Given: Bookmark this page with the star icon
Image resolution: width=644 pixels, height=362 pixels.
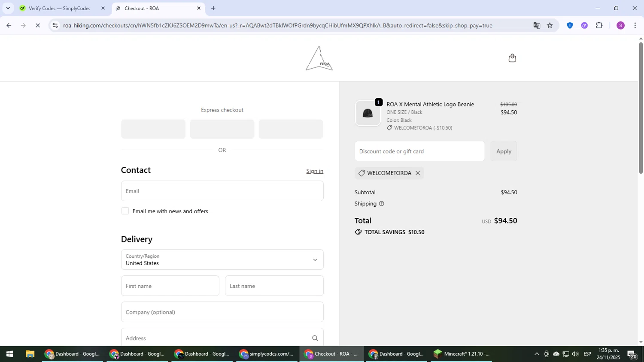Looking at the screenshot, I should [550, 25].
